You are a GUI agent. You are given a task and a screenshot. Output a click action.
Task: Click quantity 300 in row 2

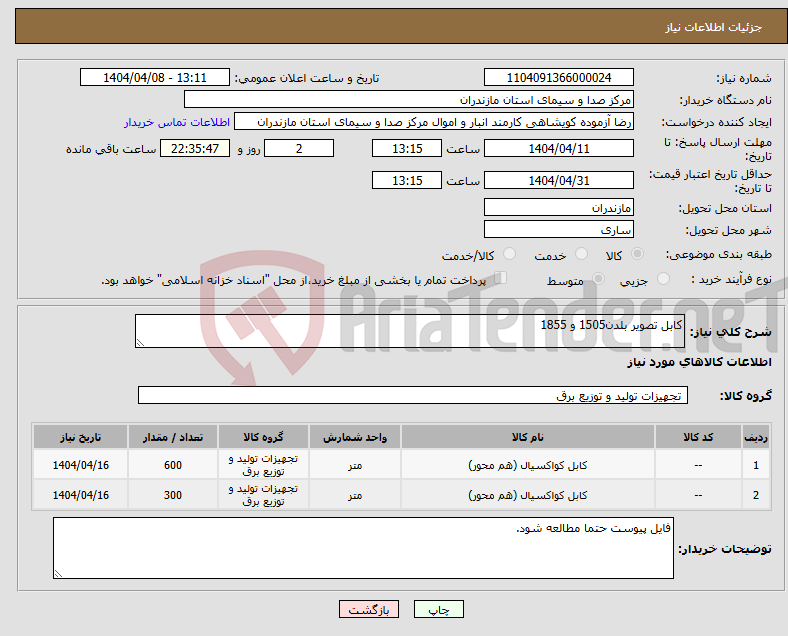(173, 495)
